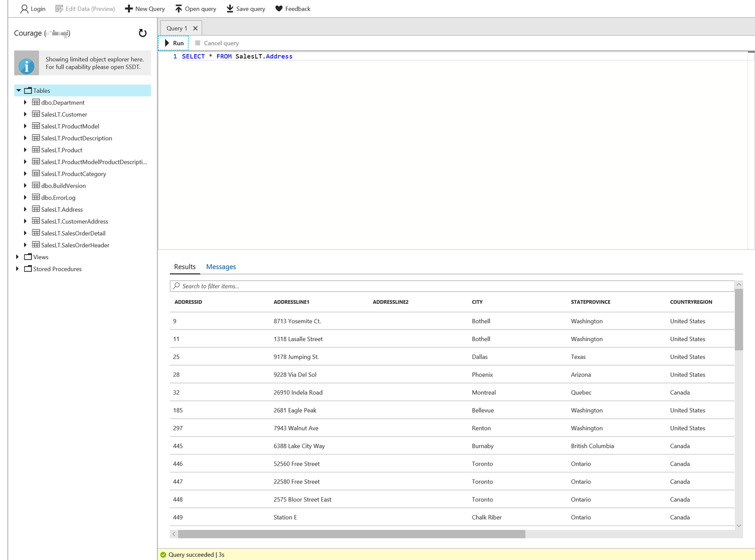Click the green success check icon in status bar
This screenshot has width=755, height=560.
163,555
